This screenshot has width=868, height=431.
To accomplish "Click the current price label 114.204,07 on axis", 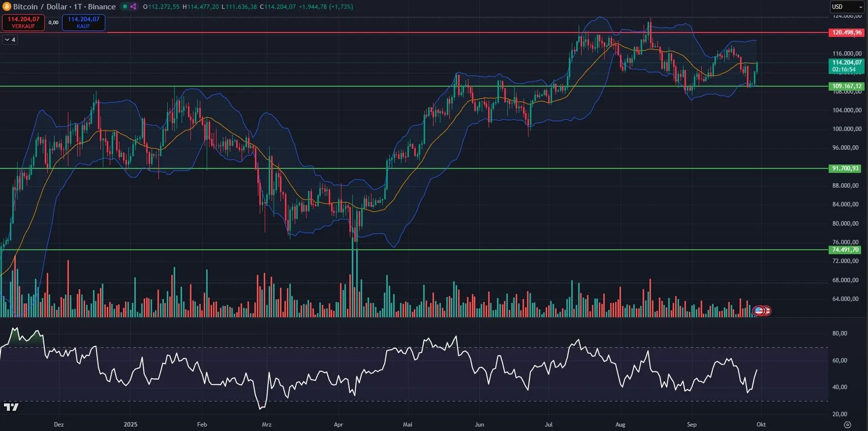I will coord(846,63).
